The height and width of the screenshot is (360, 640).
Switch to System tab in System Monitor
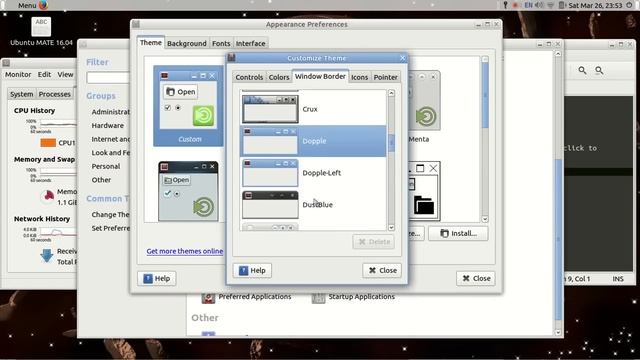[22, 94]
